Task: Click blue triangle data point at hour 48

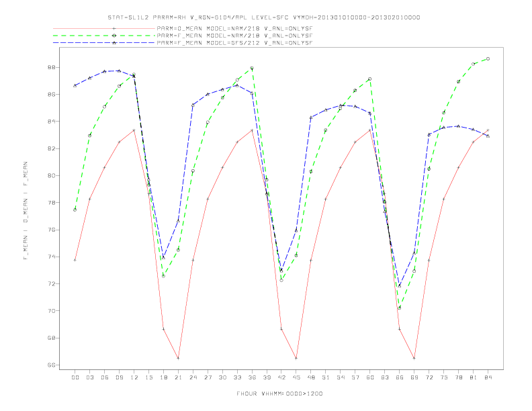Action: coord(311,118)
